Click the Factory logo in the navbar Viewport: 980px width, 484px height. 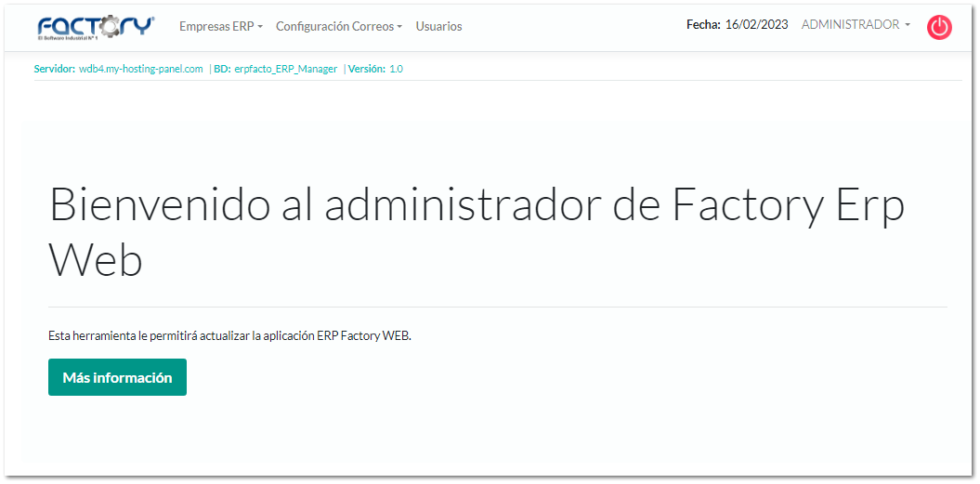pos(96,27)
